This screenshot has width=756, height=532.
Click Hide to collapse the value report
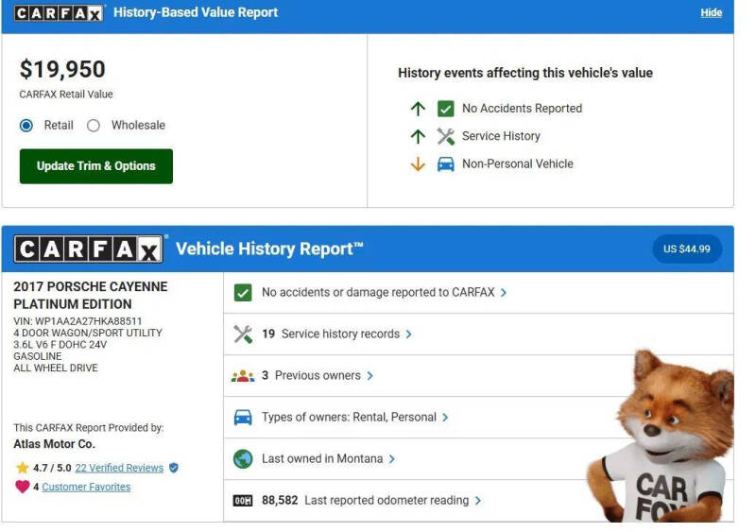[x=711, y=13]
